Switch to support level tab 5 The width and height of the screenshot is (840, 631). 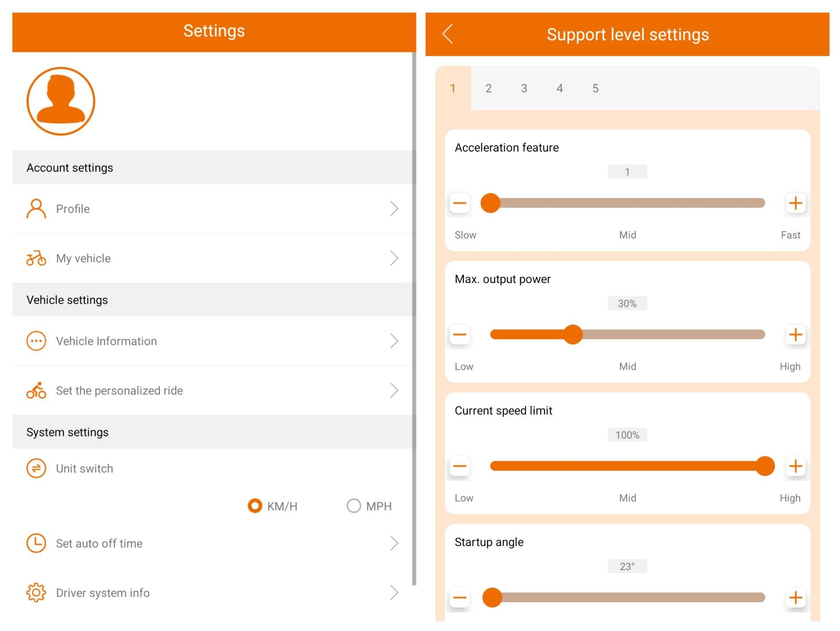coord(596,88)
